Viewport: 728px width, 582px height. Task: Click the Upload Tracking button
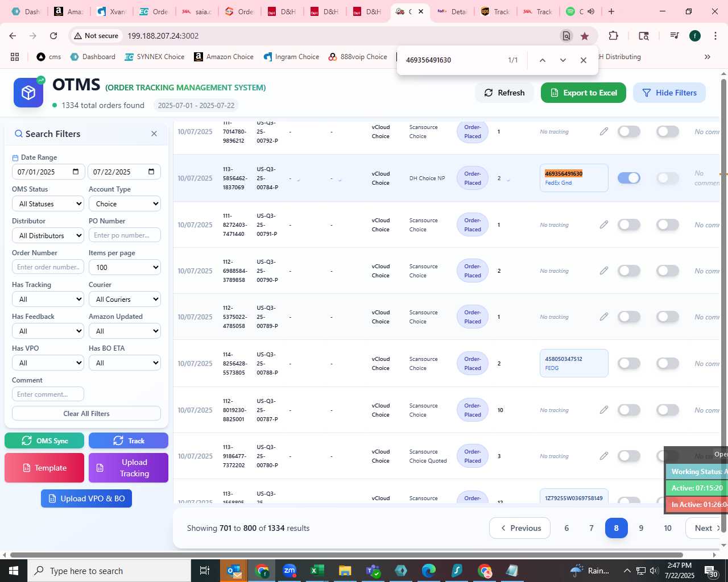129,468
